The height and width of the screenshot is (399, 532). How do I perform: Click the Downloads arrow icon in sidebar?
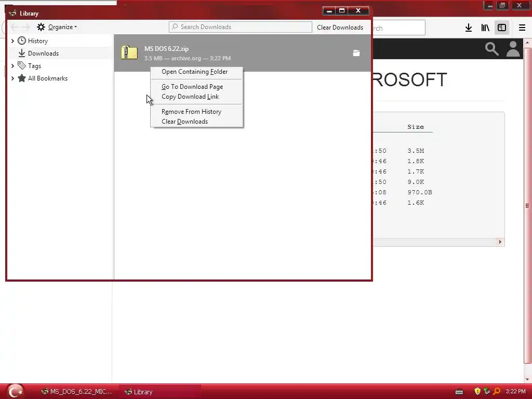(22, 53)
